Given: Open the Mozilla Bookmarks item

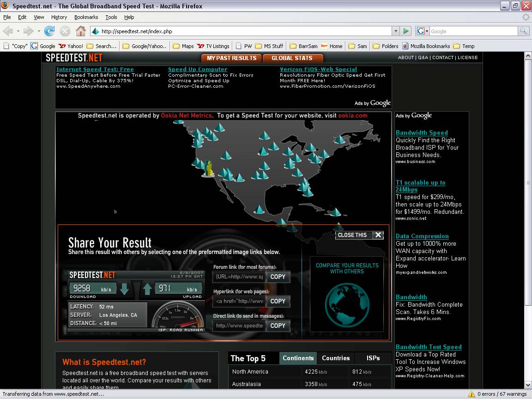Looking at the screenshot, I should [x=426, y=46].
